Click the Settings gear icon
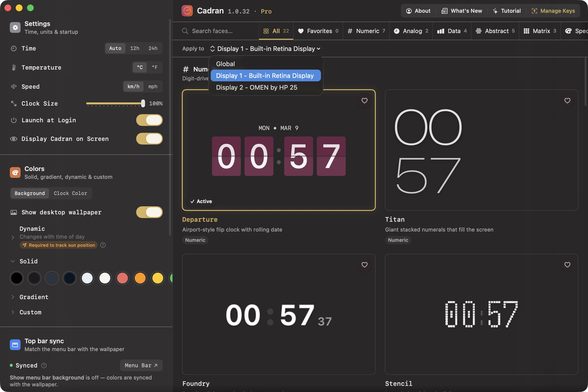 pyautogui.click(x=15, y=27)
